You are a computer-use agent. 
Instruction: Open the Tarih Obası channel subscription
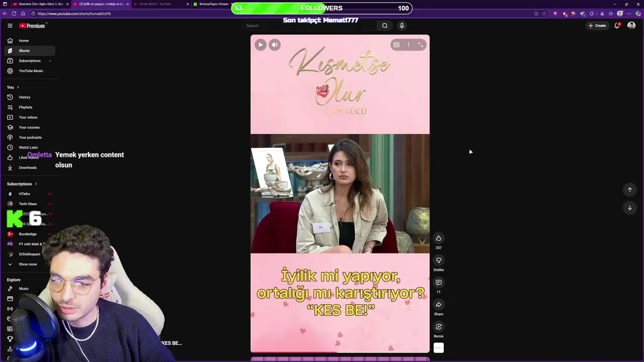pyautogui.click(x=30, y=204)
